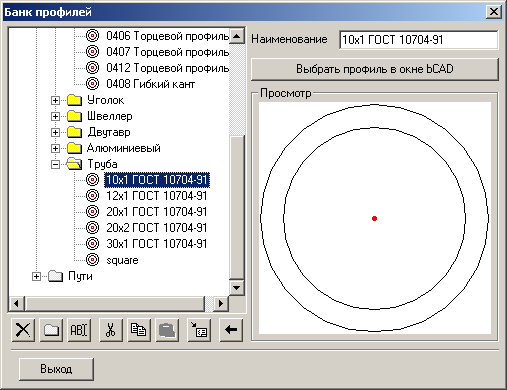Click the tree's scroll left arrow
The width and height of the screenshot is (507, 390).
tap(16, 304)
